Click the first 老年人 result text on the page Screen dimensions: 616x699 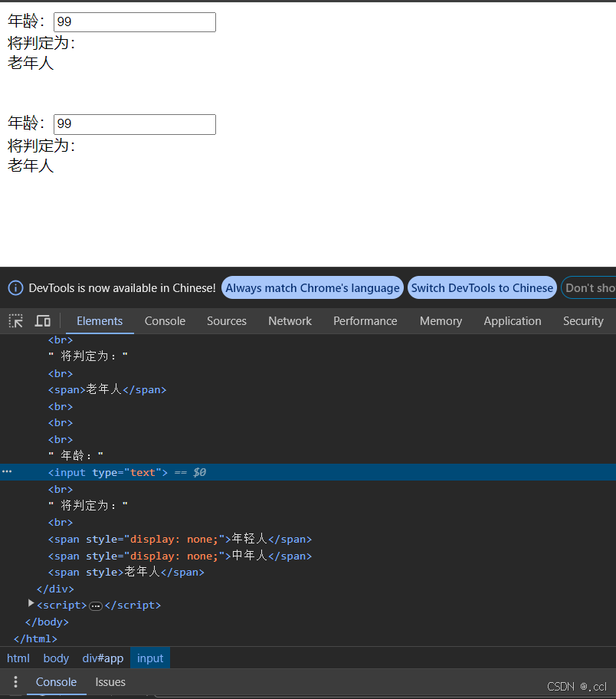31,64
